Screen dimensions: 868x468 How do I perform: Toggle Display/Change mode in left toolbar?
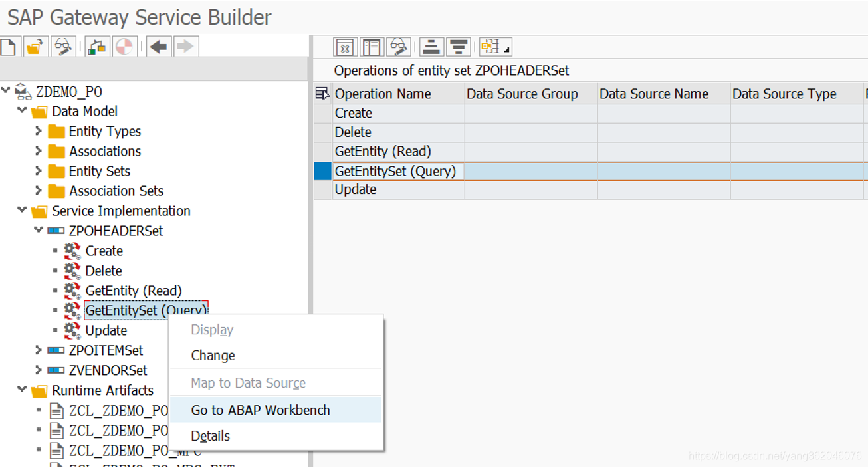64,47
